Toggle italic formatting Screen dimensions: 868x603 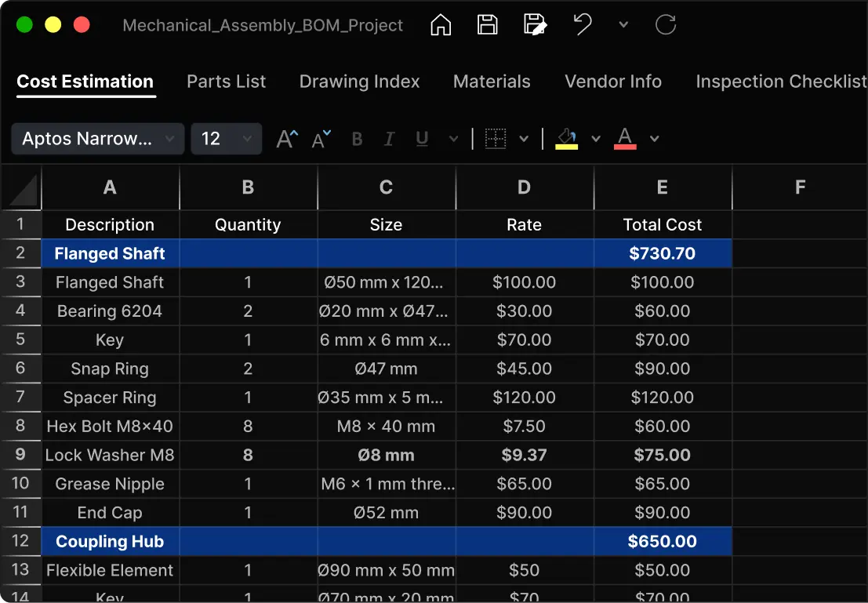(389, 139)
